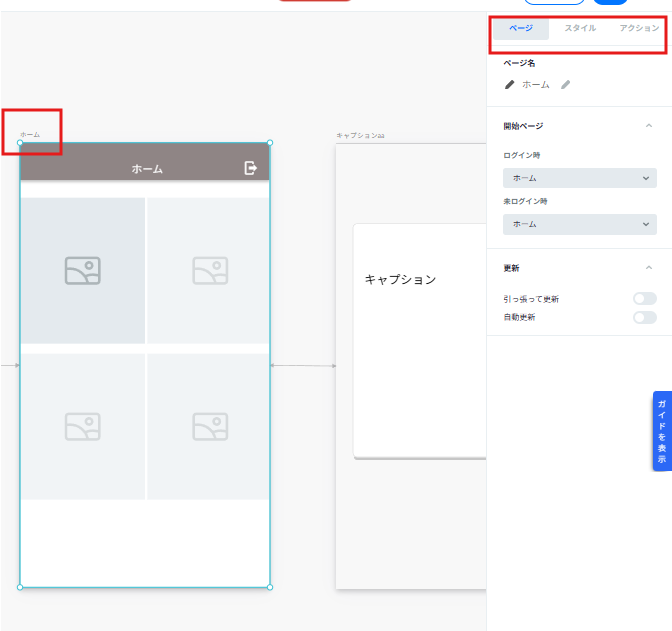Click the logout icon in ホーム header
Screen dimensions: 672x631
tap(250, 168)
